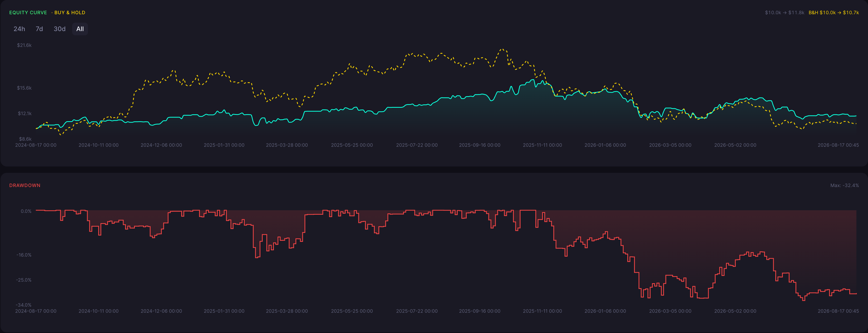868x333 pixels.
Task: Click 2024-12-06 00:00 on the equity chart axis
Action: tap(161, 145)
